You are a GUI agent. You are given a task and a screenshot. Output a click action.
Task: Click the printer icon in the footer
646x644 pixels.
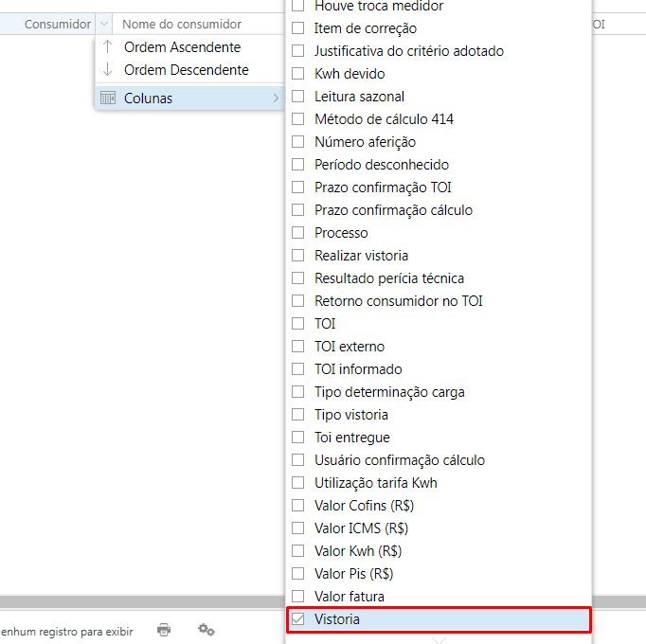tap(164, 630)
